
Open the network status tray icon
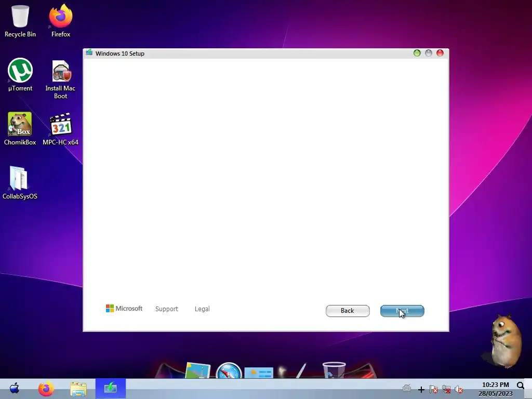[446, 389]
